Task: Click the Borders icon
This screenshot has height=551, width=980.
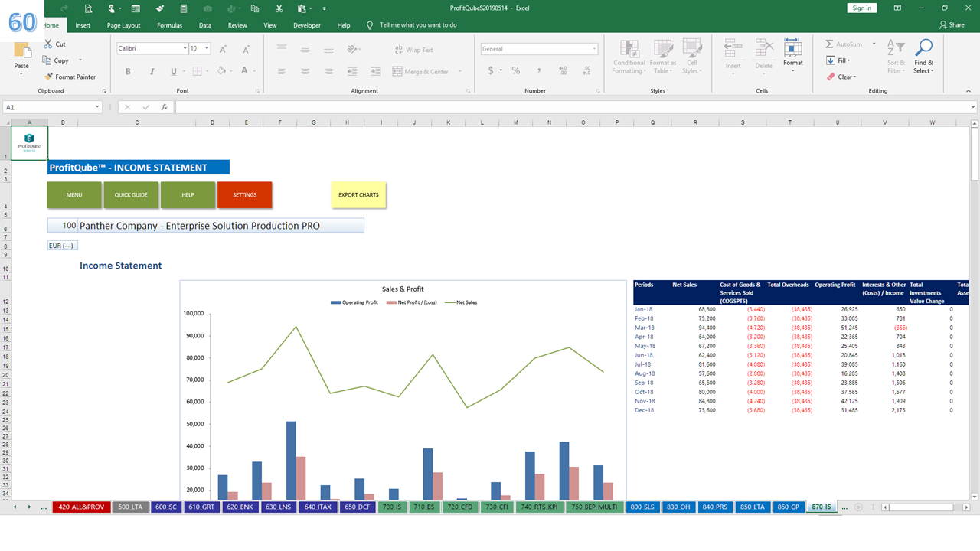Action: [197, 71]
